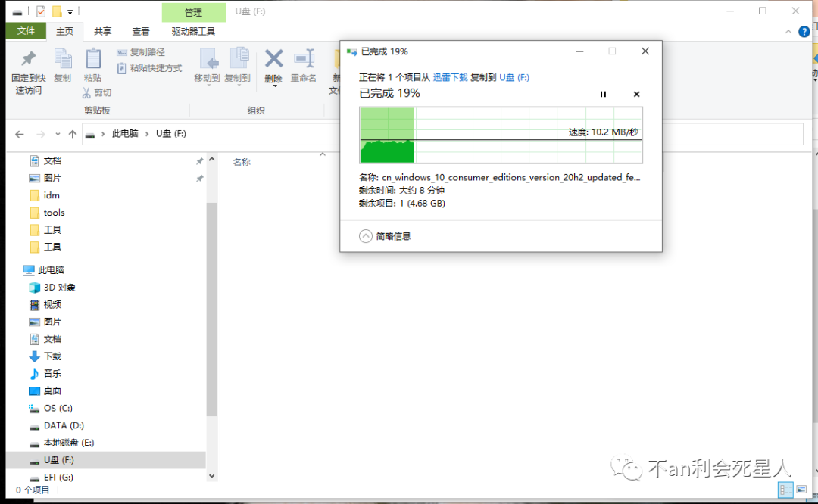Click the Move to (移动到) icon
This screenshot has width=818, height=504.
click(209, 59)
